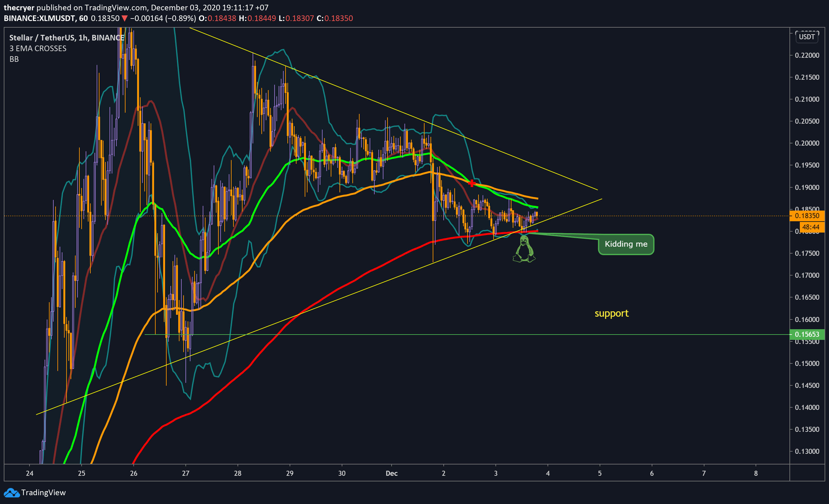829x504 pixels.
Task: Select the 'BB' indicator legend
Action: [14, 59]
